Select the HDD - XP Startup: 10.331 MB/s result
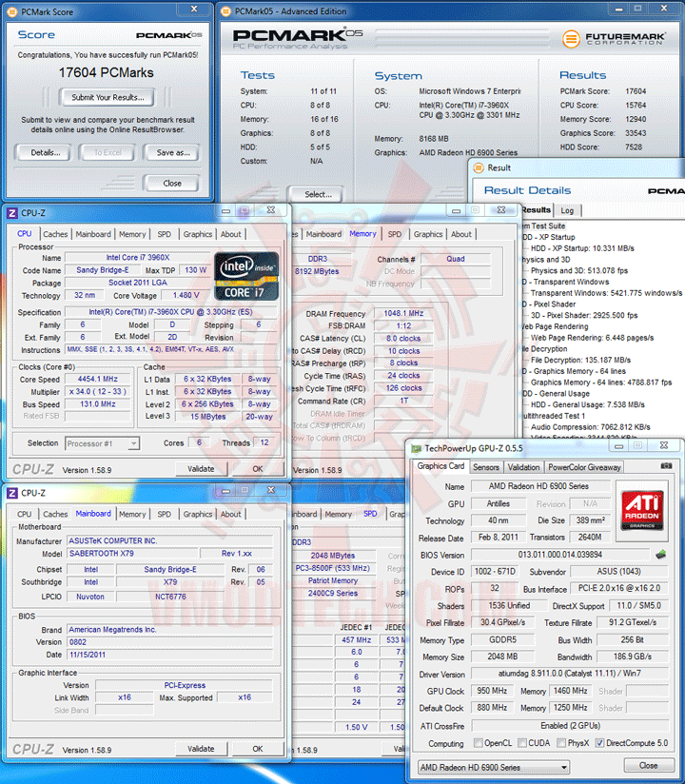This screenshot has width=685, height=784. coord(582,248)
